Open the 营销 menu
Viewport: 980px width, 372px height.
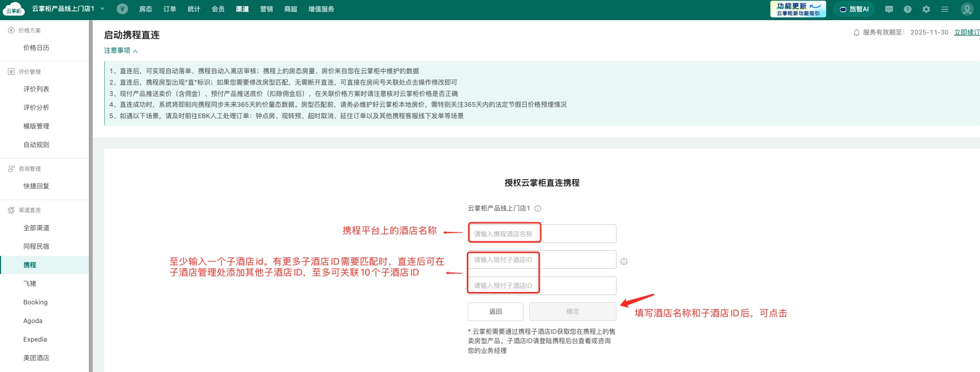[266, 9]
